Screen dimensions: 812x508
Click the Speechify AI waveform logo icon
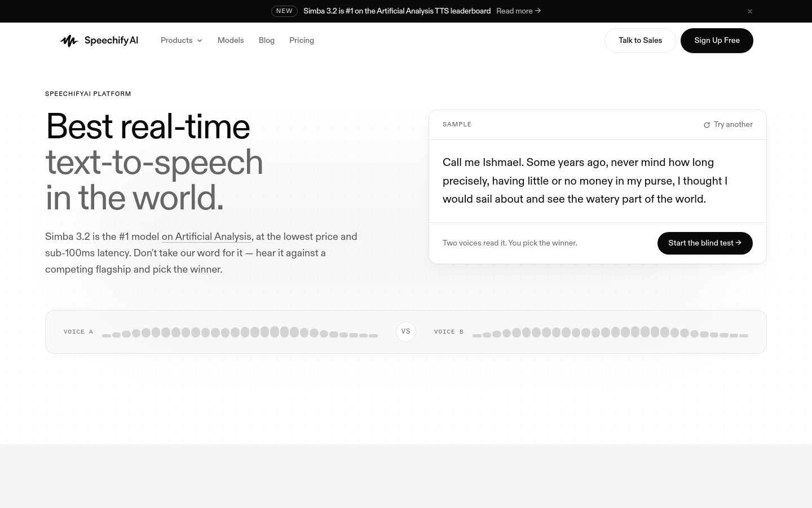coord(69,41)
